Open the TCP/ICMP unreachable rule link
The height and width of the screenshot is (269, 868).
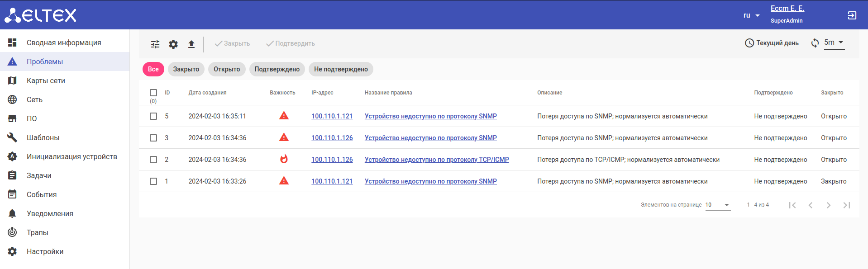(437, 160)
